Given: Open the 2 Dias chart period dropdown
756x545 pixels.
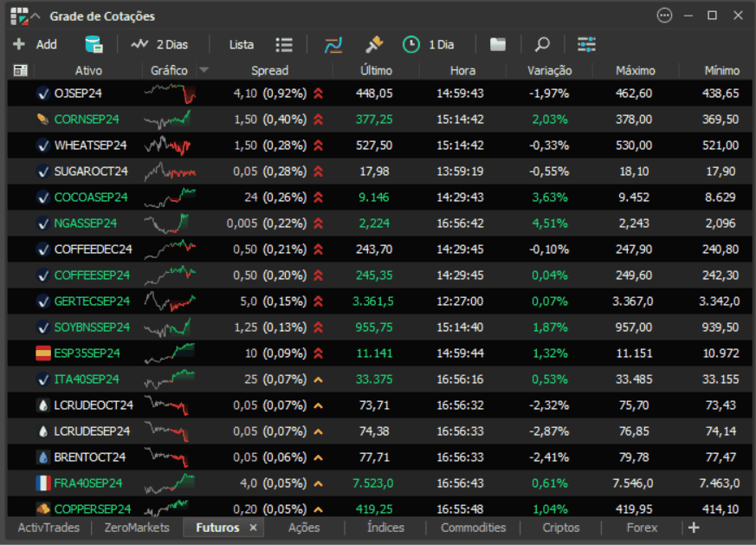Looking at the screenshot, I should [x=159, y=44].
